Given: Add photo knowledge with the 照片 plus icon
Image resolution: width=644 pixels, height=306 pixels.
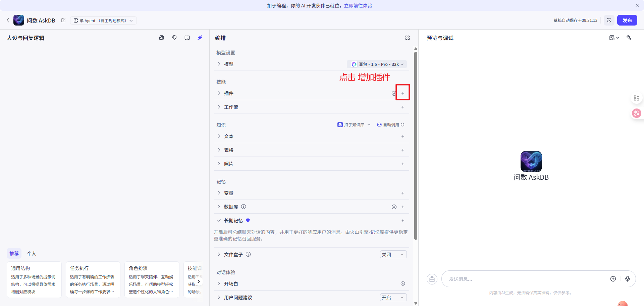Looking at the screenshot, I should [x=403, y=164].
